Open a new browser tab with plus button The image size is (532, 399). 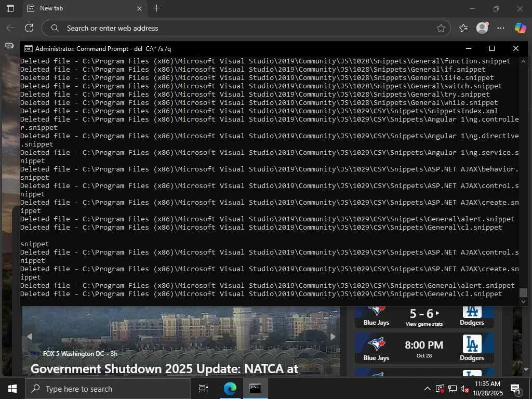(156, 8)
